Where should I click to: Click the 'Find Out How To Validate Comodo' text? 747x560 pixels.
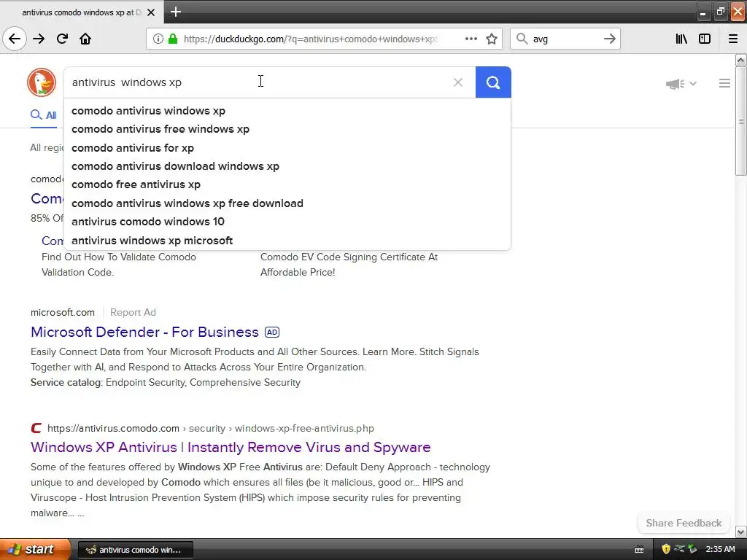[119, 257]
